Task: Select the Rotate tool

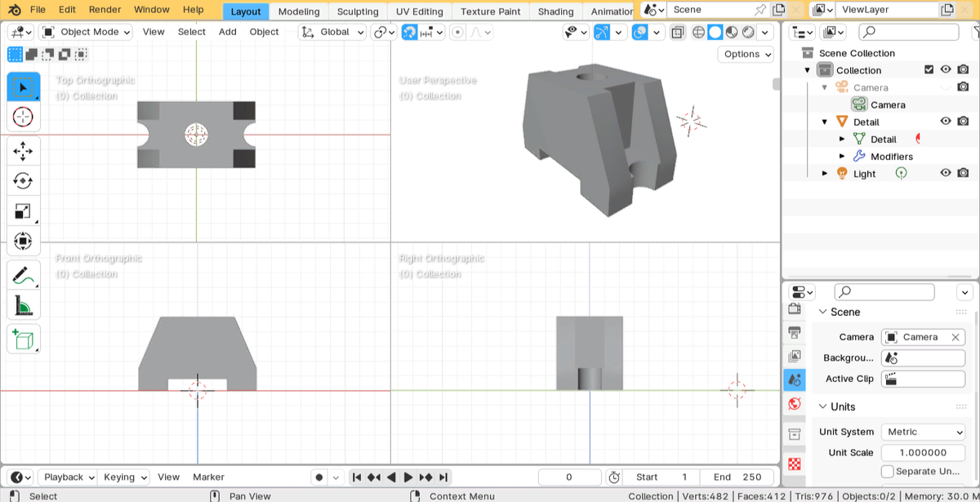Action: coord(23,181)
